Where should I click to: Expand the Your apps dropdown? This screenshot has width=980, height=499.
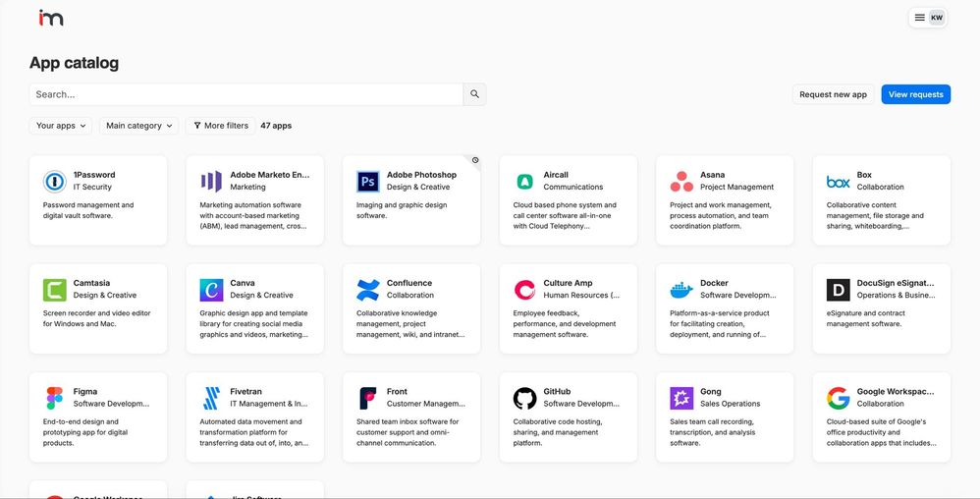pyautogui.click(x=63, y=126)
